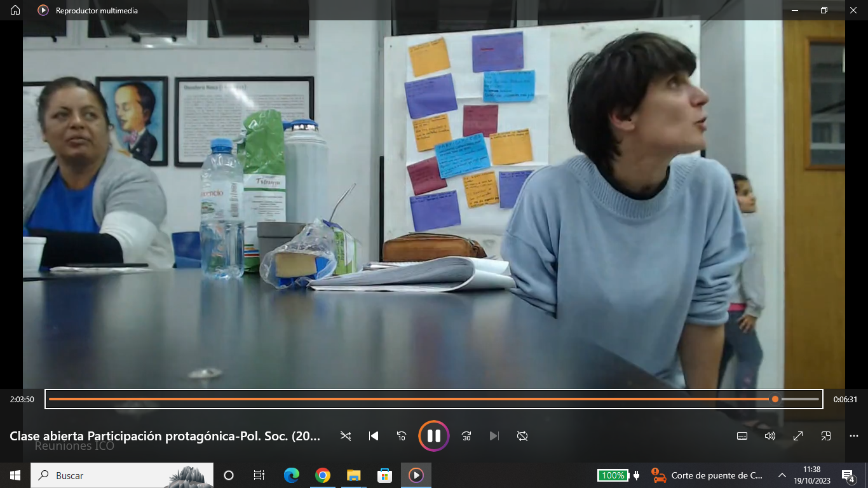Open the Windows Start menu
The width and height of the screenshot is (868, 488).
coord(15,475)
